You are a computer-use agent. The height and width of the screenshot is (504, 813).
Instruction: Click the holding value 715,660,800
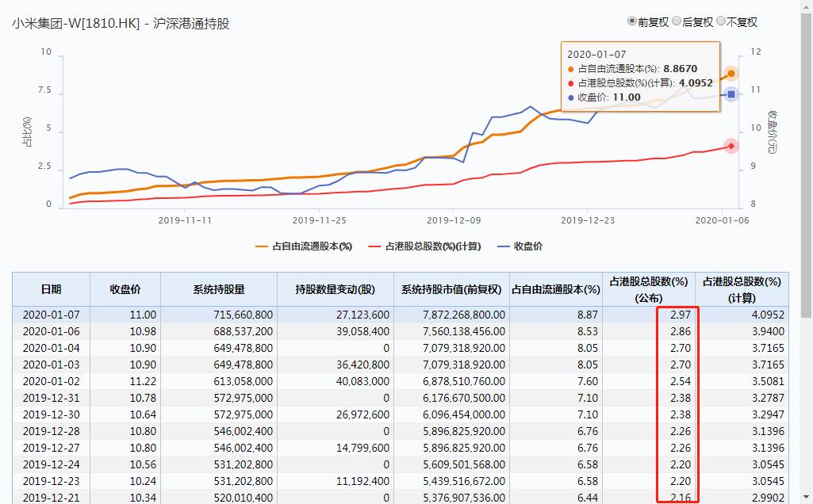[x=244, y=315]
